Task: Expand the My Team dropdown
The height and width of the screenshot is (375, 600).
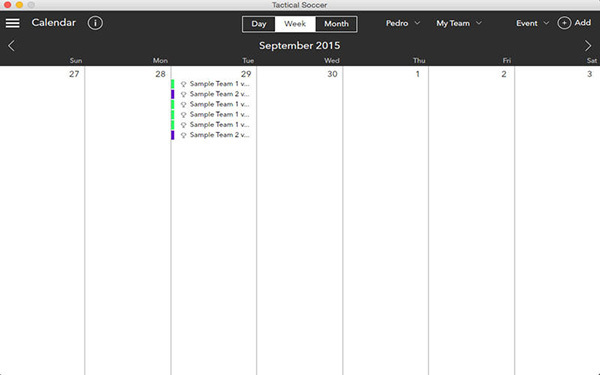Action: point(459,23)
